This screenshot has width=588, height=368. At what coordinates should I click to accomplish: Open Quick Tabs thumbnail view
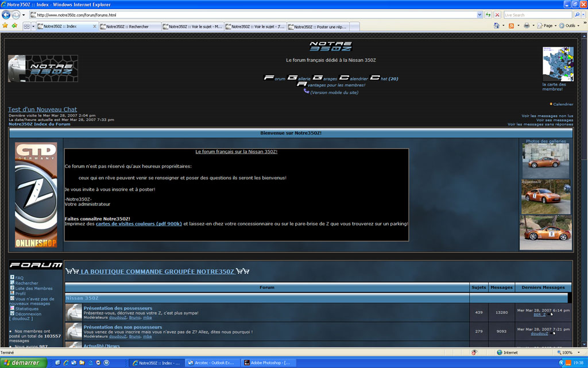pyautogui.click(x=26, y=26)
